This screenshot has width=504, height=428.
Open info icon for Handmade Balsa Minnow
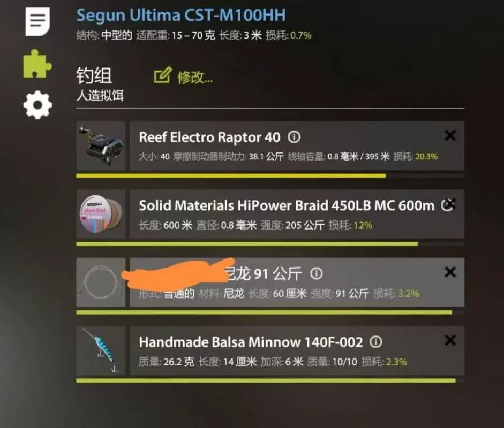pyautogui.click(x=376, y=342)
